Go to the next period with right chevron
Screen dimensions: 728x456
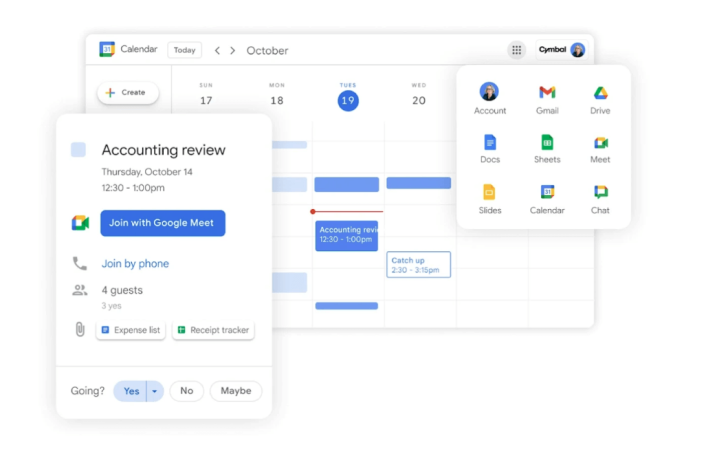point(233,50)
